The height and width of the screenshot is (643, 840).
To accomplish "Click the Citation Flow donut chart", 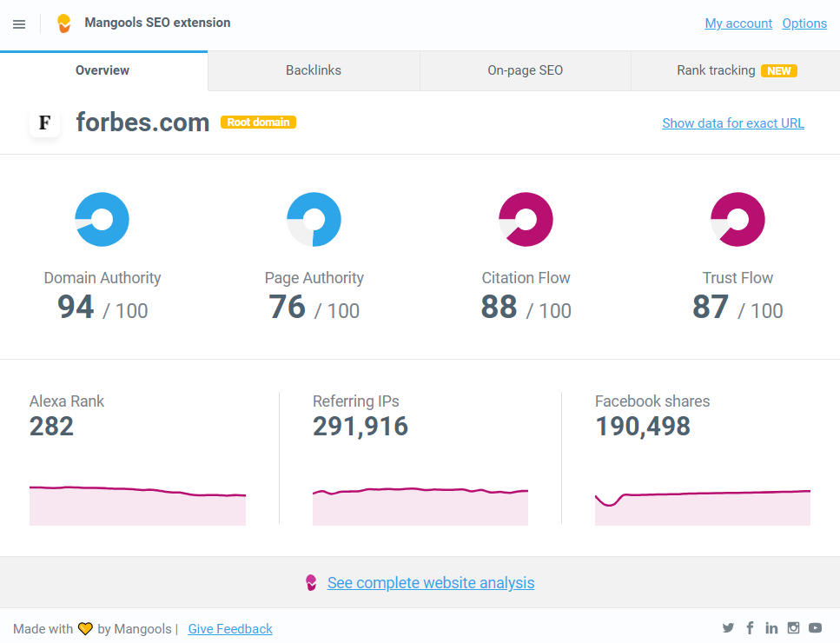I will click(x=526, y=219).
